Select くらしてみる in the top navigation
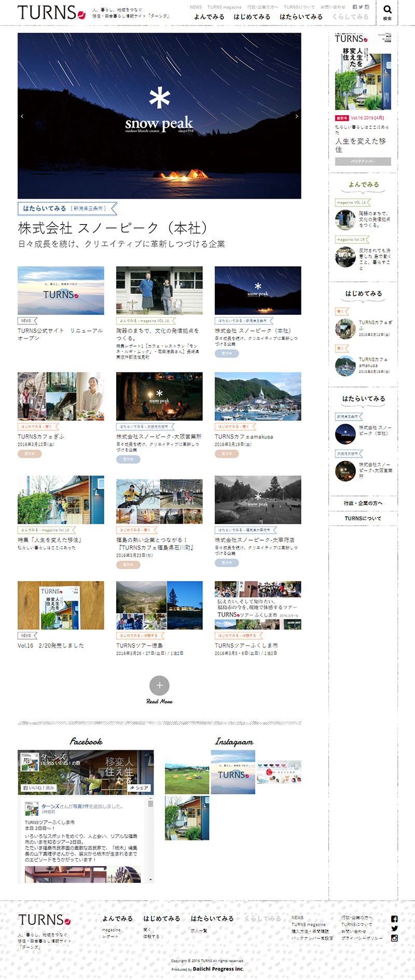Image resolution: width=415 pixels, height=980 pixels. (x=351, y=17)
